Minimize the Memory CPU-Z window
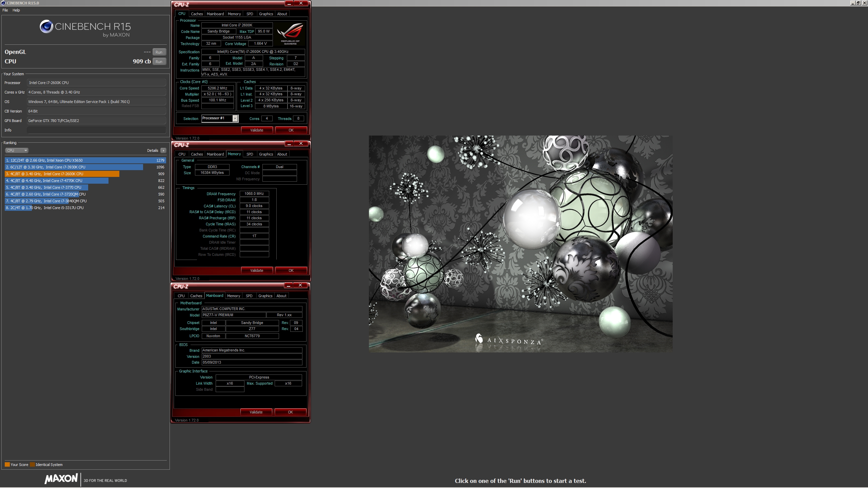The image size is (868, 488). pyautogui.click(x=289, y=144)
